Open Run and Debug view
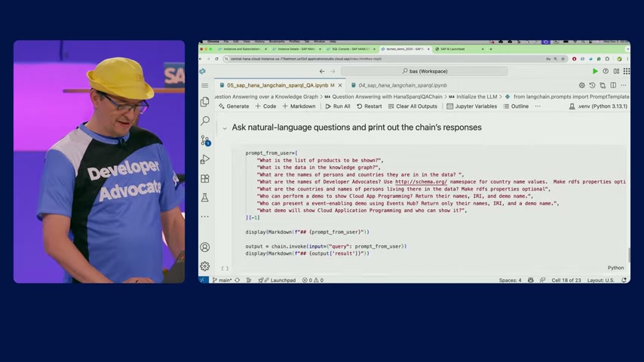644x362 pixels. (205, 159)
